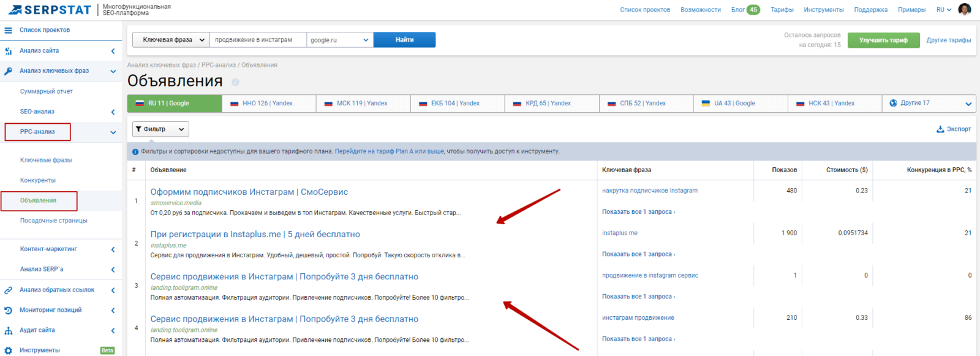
Task: Open Посадочные страницы in the sidebar
Action: click(54, 221)
